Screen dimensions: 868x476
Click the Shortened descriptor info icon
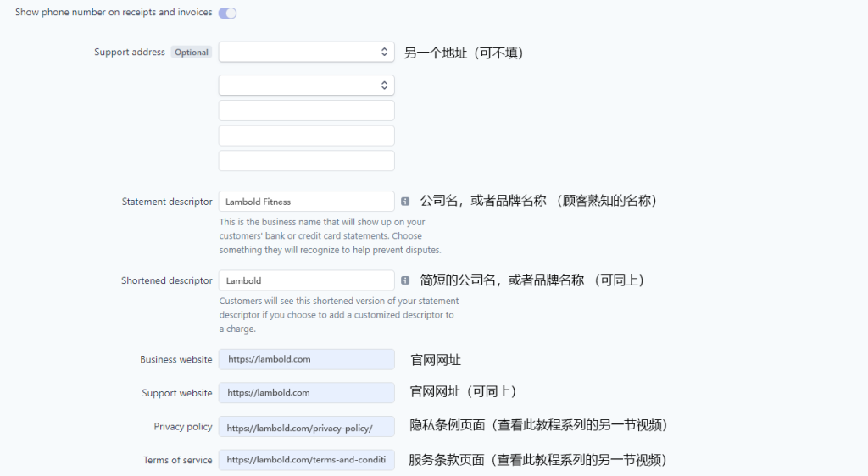405,280
